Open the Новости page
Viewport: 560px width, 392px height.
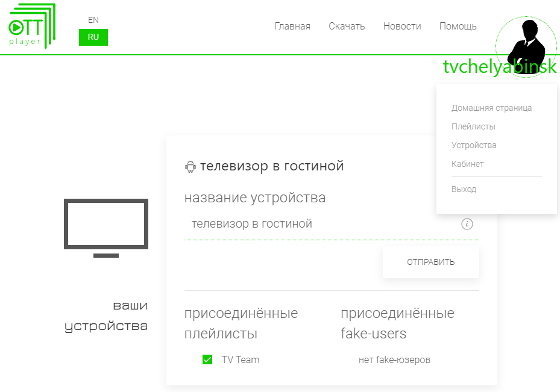402,26
